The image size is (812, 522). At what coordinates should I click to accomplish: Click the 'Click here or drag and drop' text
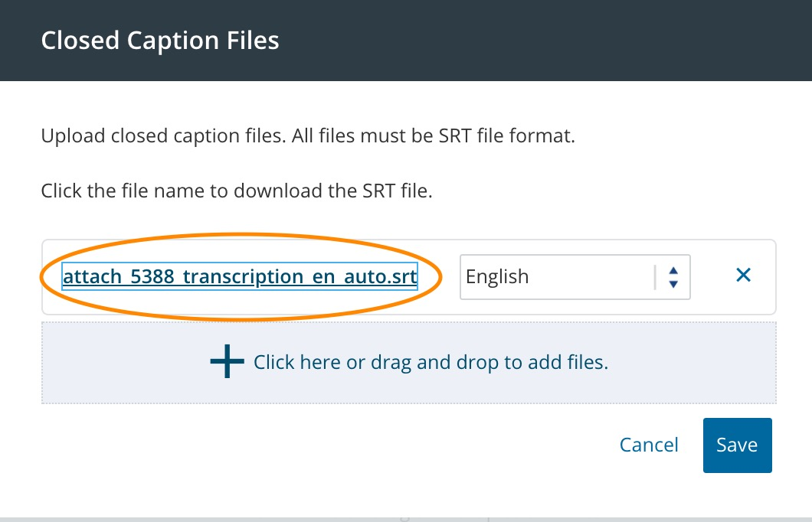click(431, 362)
